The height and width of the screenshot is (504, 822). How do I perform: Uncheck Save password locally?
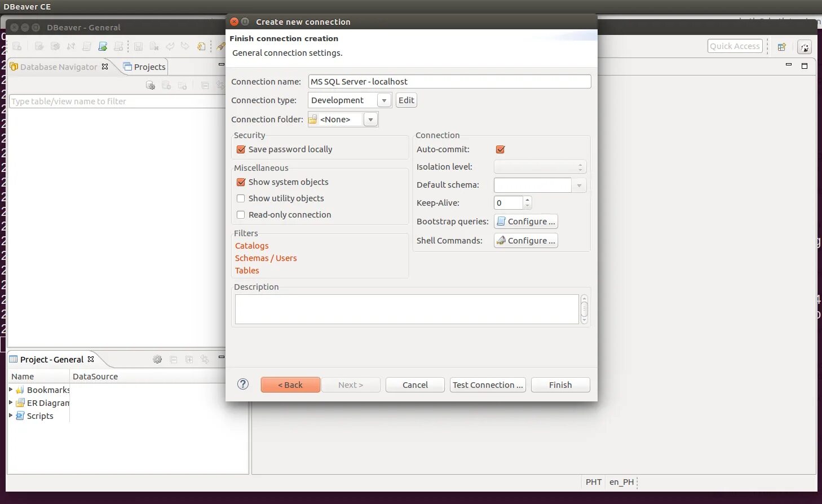coord(241,149)
